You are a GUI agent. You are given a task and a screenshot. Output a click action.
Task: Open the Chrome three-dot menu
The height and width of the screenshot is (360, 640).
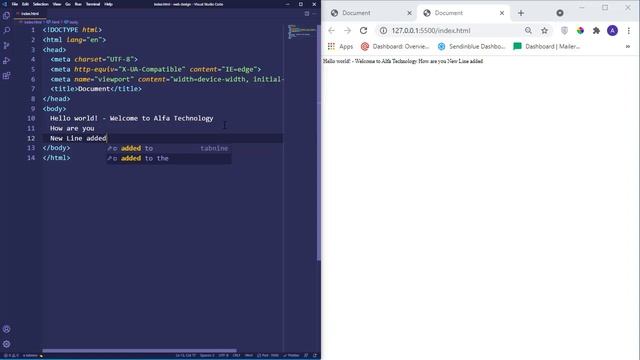pos(629,31)
